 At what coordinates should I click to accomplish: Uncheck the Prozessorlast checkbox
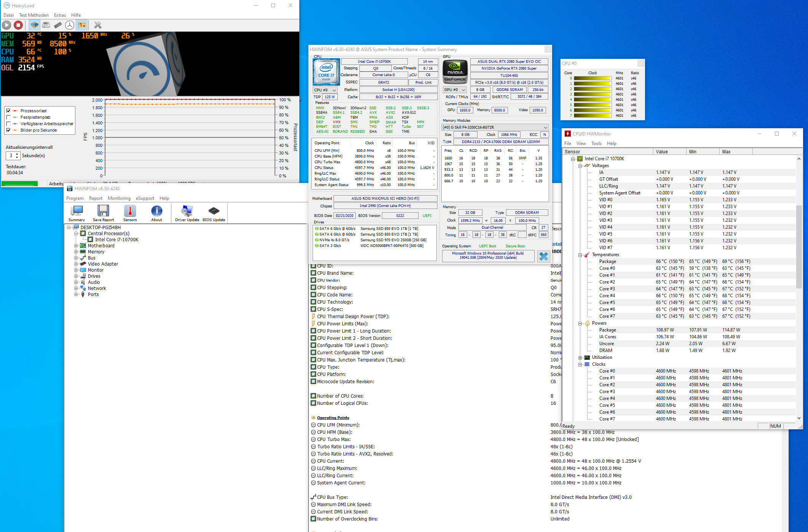pyautogui.click(x=8, y=111)
